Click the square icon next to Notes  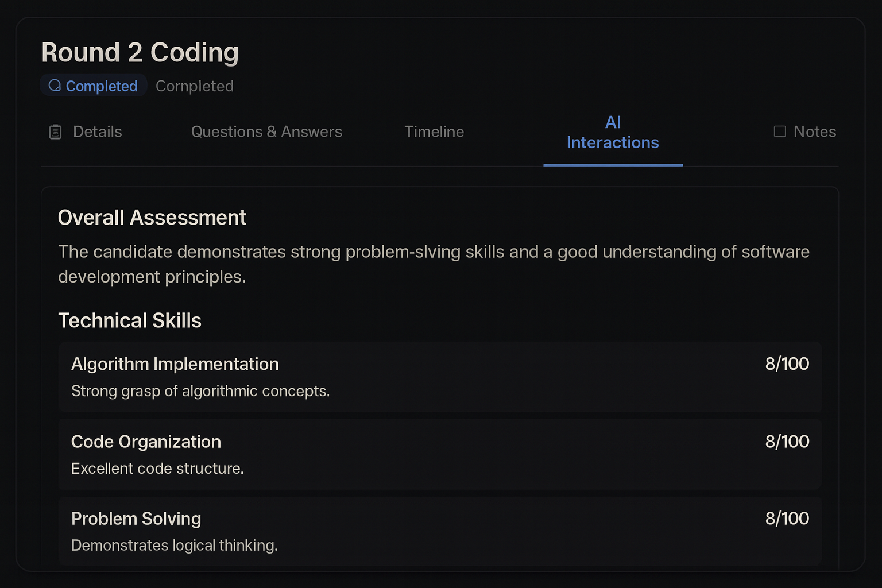click(780, 131)
